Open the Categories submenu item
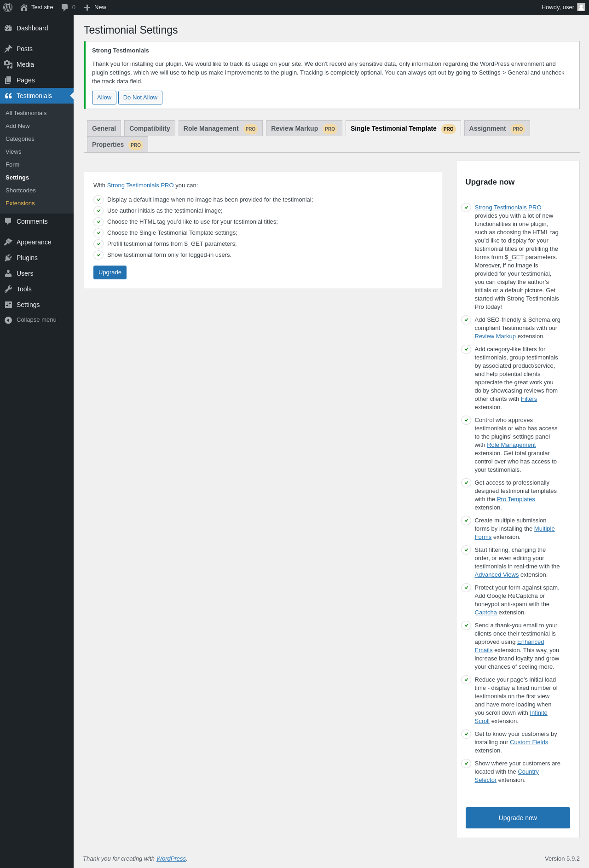 tap(37, 139)
